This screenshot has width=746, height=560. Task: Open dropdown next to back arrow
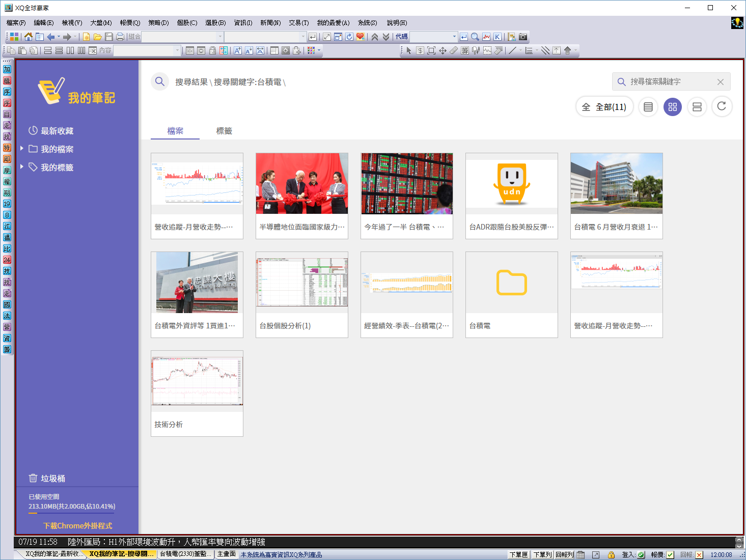[59, 37]
